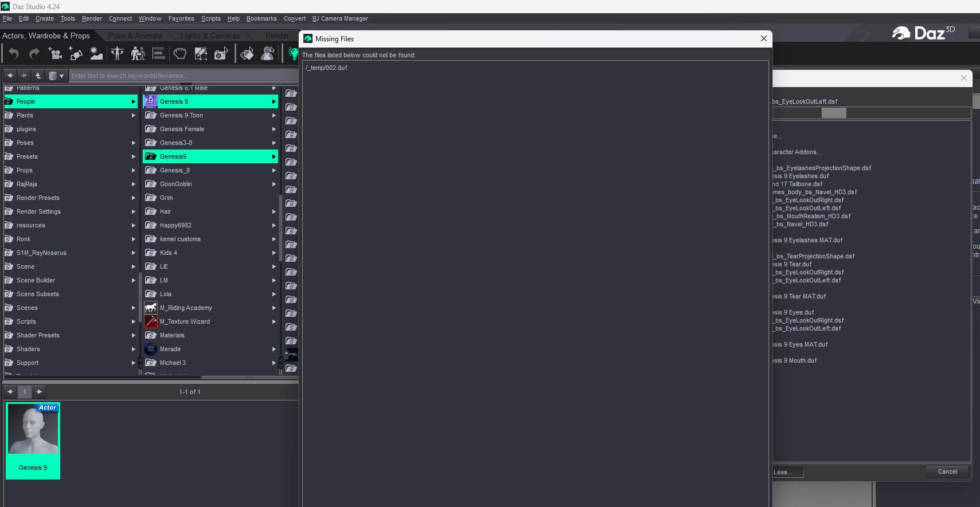Screen dimensions: 980x507
Task: Expand the Hair folder arrow
Action: (x=274, y=211)
